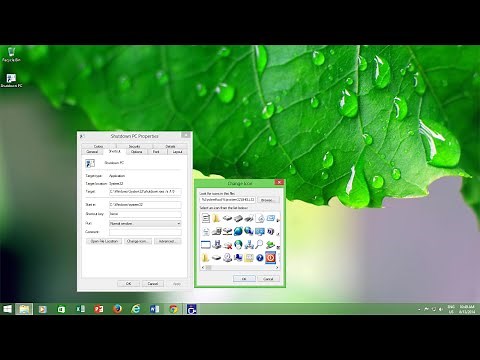Select the green arrow network icon
480x360 pixels.
pos(270,245)
